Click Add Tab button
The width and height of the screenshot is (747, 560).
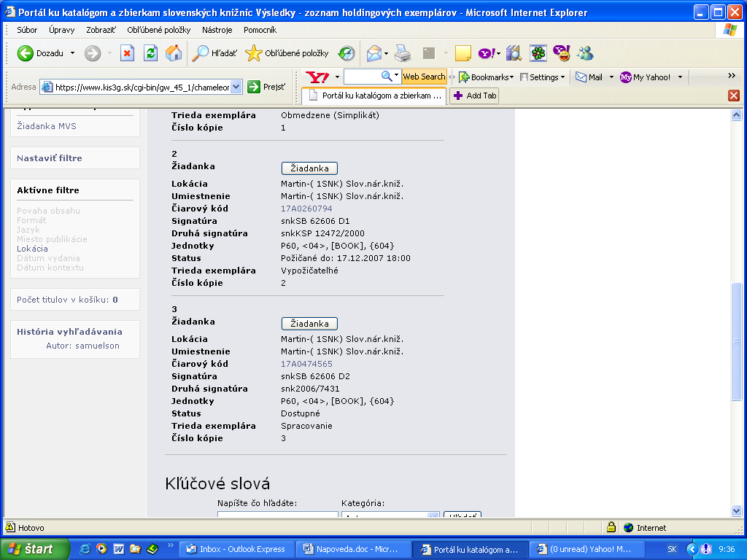click(474, 96)
